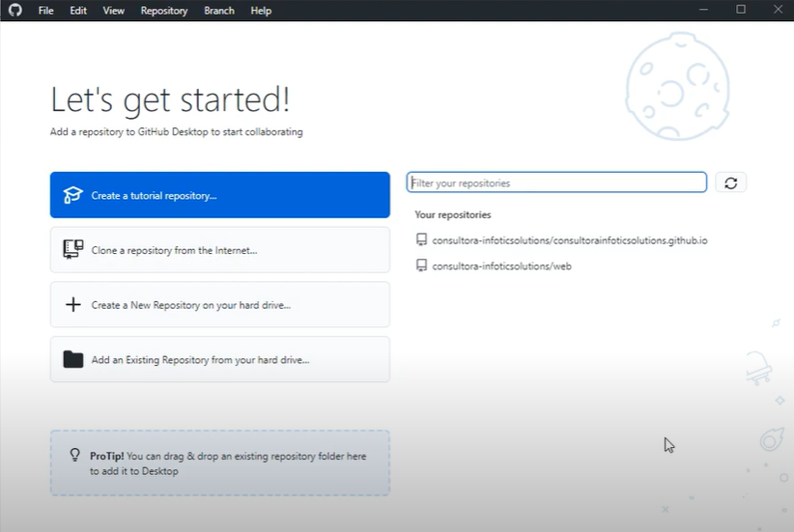This screenshot has height=532, width=794.
Task: Open the Help menu
Action: coord(261,11)
